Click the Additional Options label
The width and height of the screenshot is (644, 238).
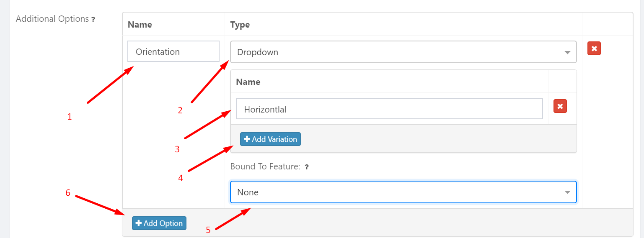[x=52, y=19]
